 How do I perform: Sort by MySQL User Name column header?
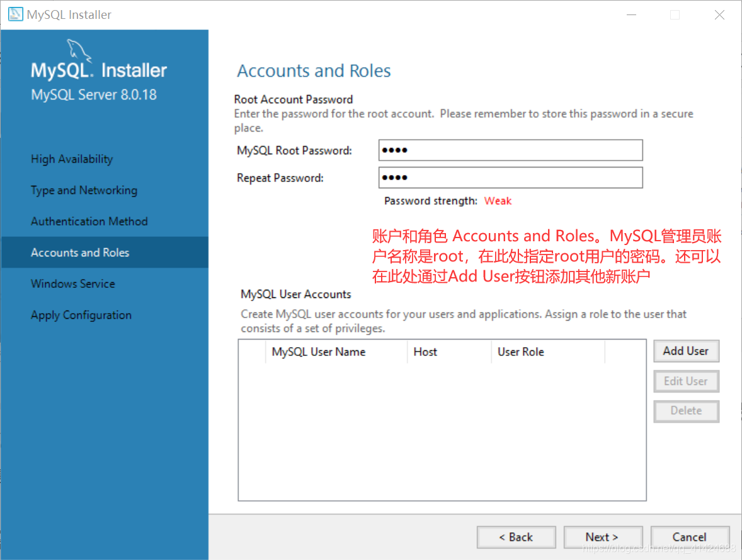336,351
